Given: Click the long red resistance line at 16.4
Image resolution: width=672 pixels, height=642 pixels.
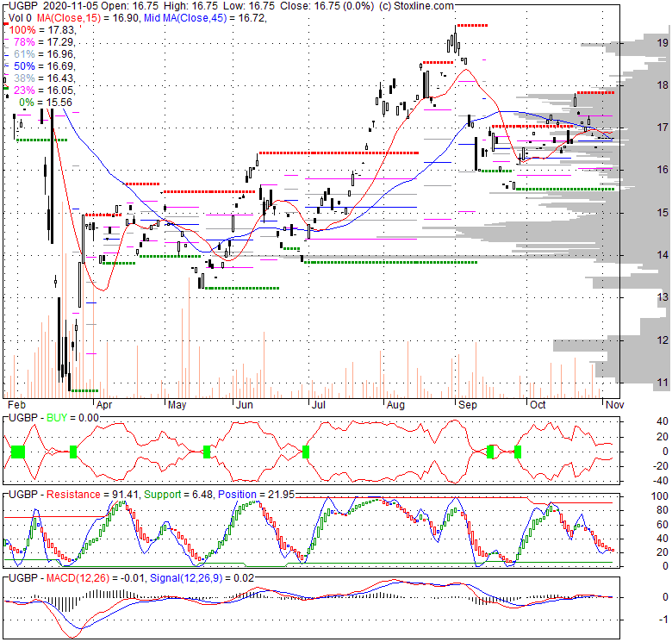Looking at the screenshot, I should [339, 153].
